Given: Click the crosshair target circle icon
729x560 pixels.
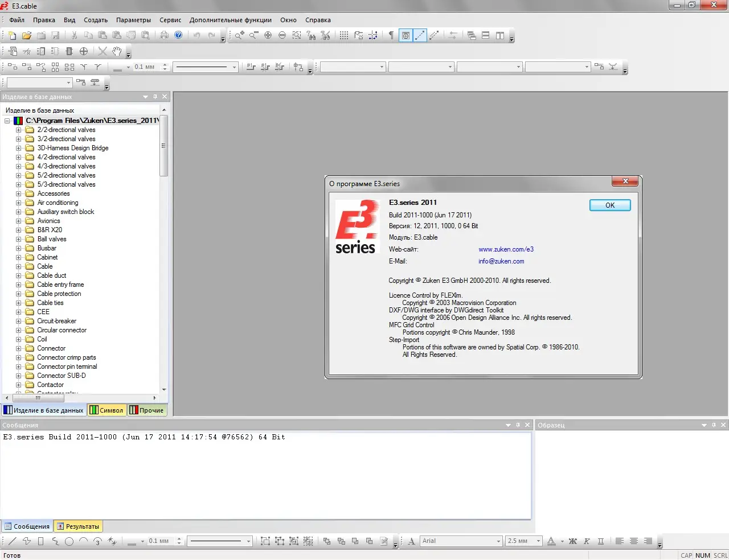Looking at the screenshot, I should 84,51.
